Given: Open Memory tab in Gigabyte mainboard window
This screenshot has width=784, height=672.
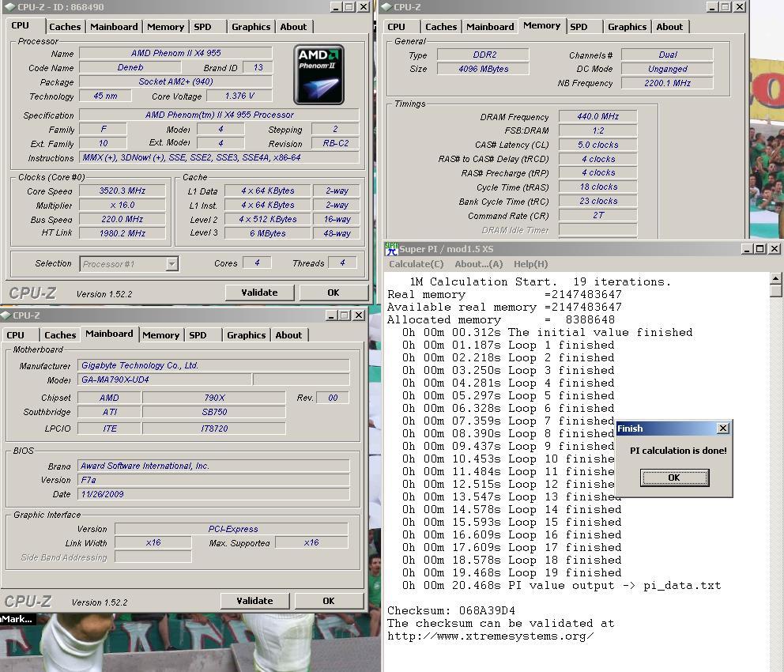Looking at the screenshot, I should click(x=160, y=335).
